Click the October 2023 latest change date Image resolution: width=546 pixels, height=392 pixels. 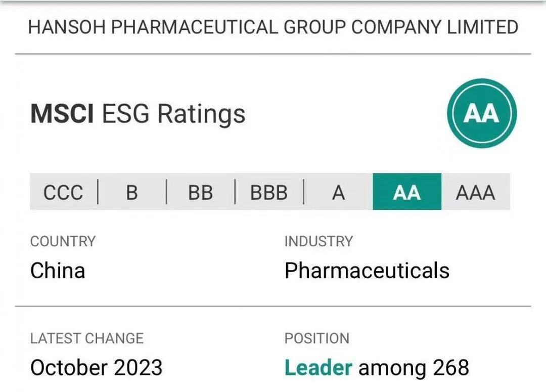96,368
